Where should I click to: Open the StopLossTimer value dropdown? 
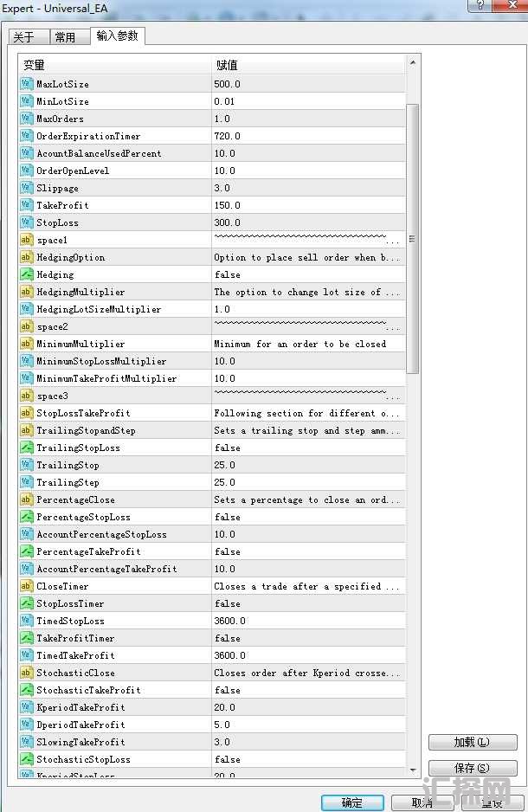tap(307, 603)
